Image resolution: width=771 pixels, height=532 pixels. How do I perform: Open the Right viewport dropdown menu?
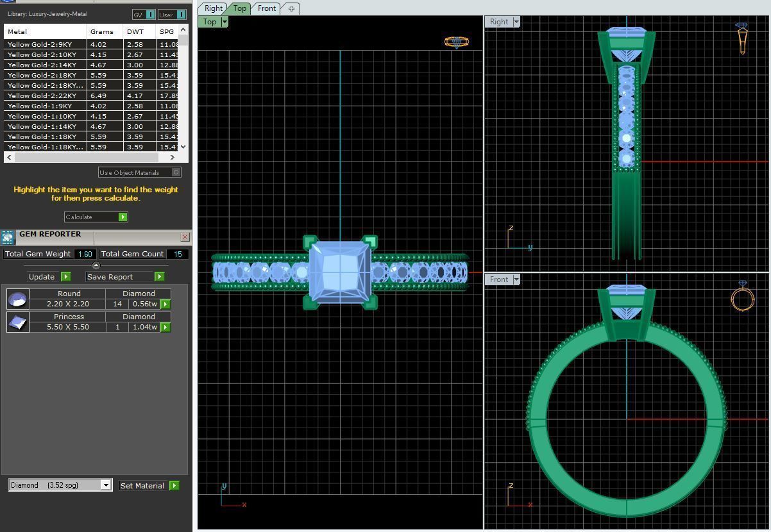point(516,22)
